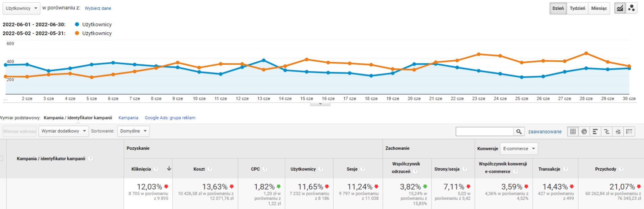Open help for Kliknięcia column
Image resolution: width=644 pixels, height=209 pixels.
(156, 169)
